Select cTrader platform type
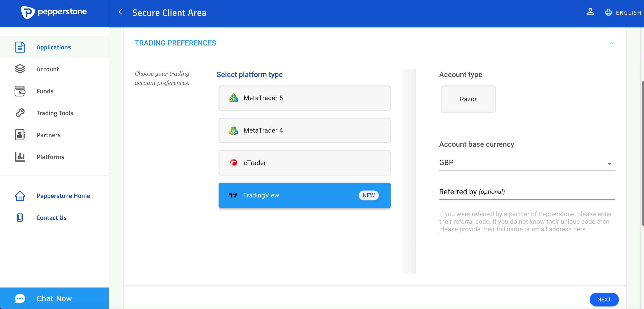The image size is (644, 309). pos(305,163)
